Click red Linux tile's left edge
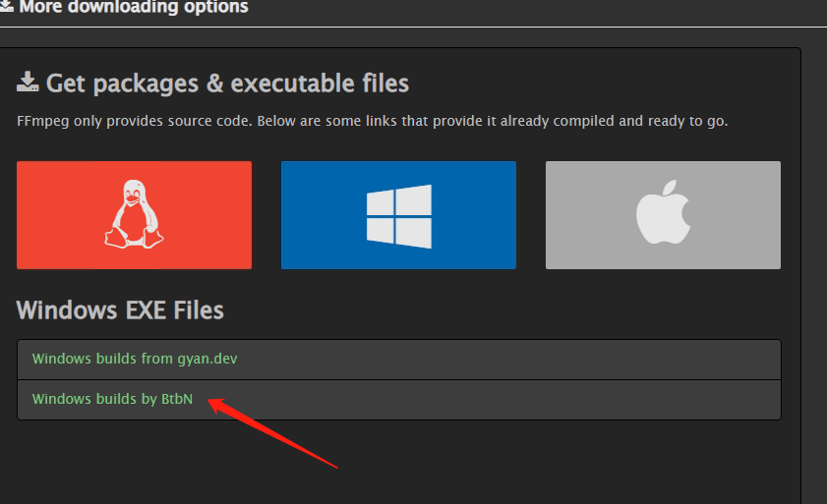The width and height of the screenshot is (827, 504). tap(22, 214)
